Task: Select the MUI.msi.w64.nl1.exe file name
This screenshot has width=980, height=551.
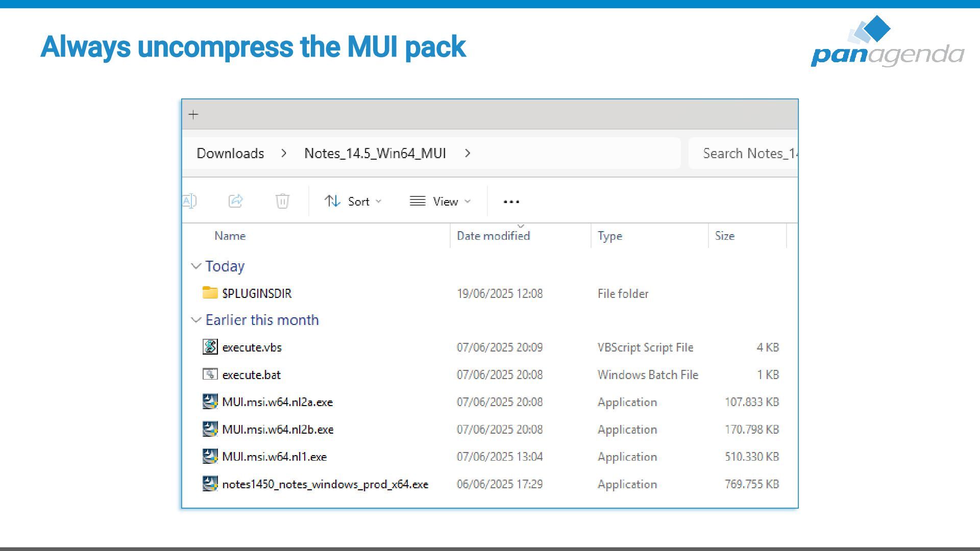Action: click(274, 457)
